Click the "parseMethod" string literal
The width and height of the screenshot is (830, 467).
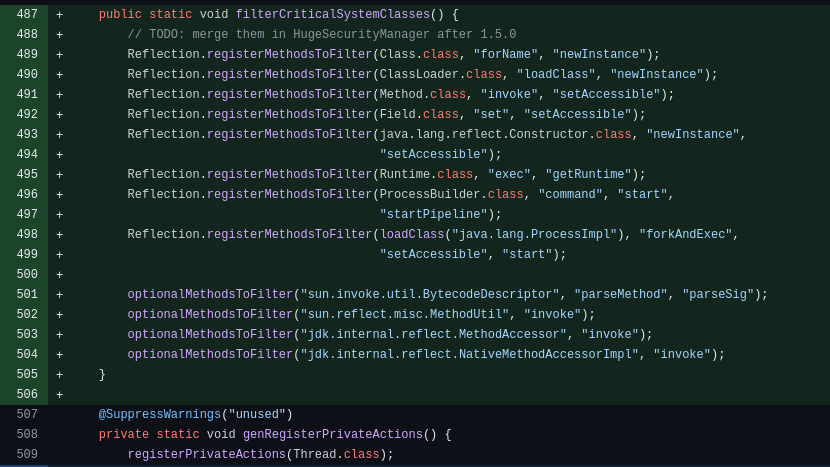click(620, 294)
